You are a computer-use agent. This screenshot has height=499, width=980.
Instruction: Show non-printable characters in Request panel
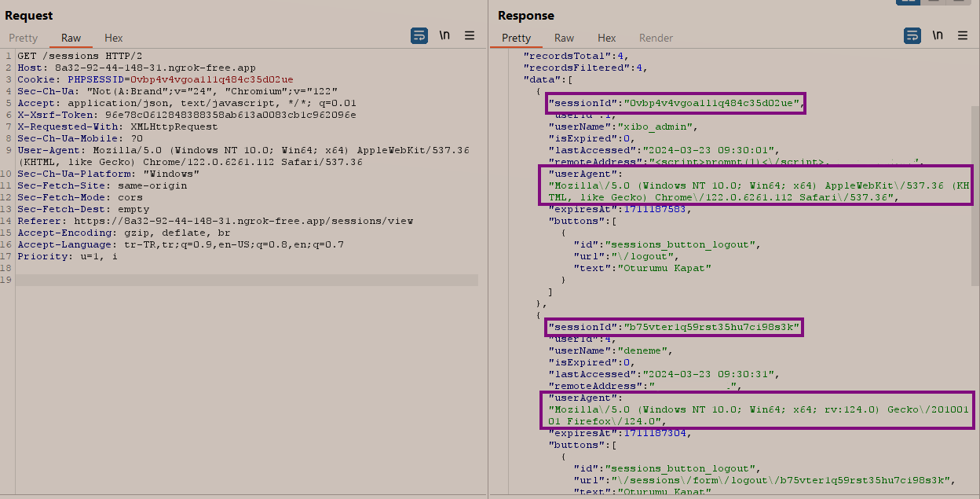[444, 35]
